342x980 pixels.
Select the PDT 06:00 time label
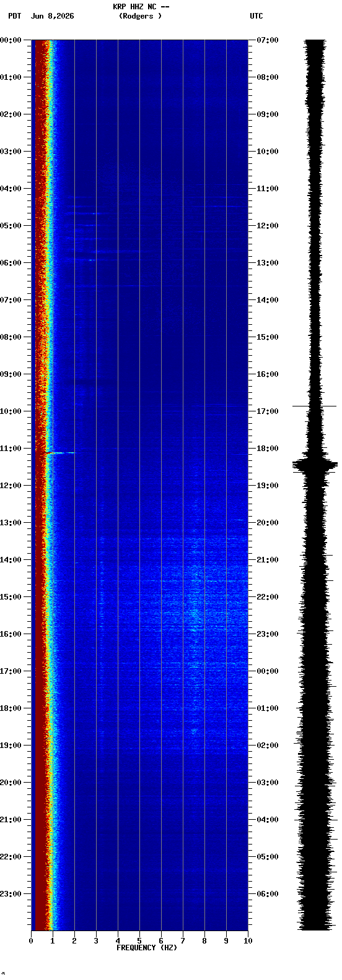pos(11,263)
